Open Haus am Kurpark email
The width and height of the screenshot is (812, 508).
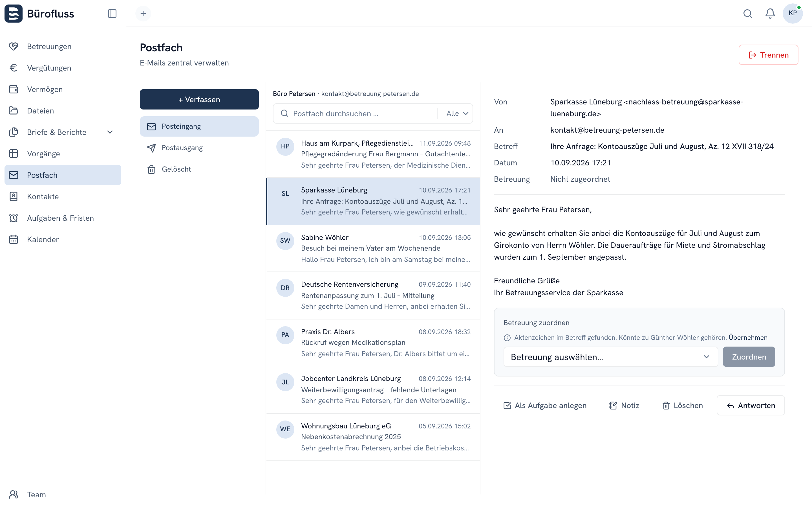373,154
